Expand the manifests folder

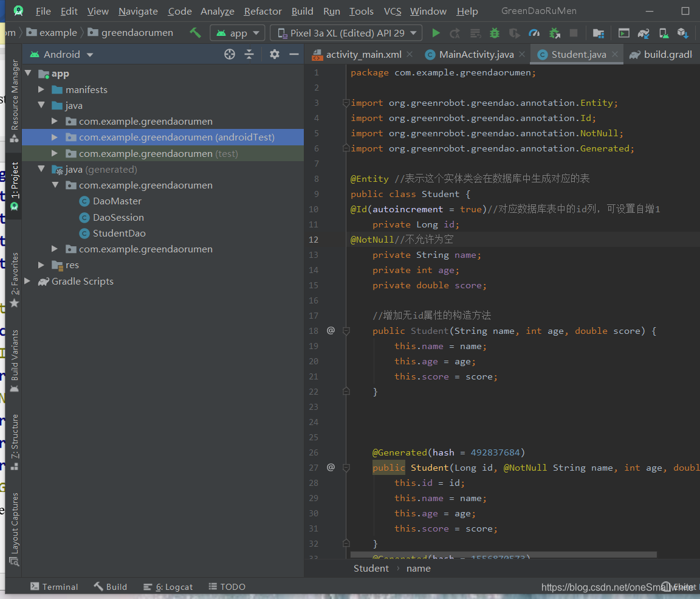click(x=41, y=89)
